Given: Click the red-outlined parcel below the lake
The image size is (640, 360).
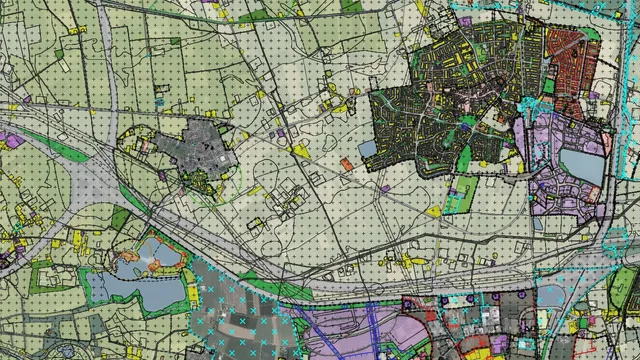Looking at the screenshot, I should point(593,193).
